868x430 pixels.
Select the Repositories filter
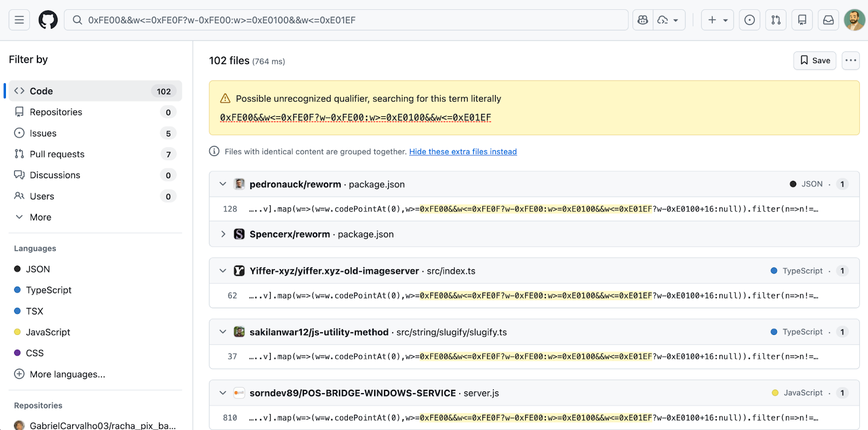click(x=95, y=112)
